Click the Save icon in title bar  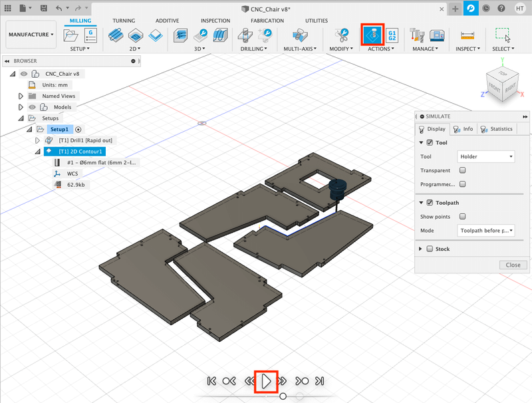click(x=43, y=8)
